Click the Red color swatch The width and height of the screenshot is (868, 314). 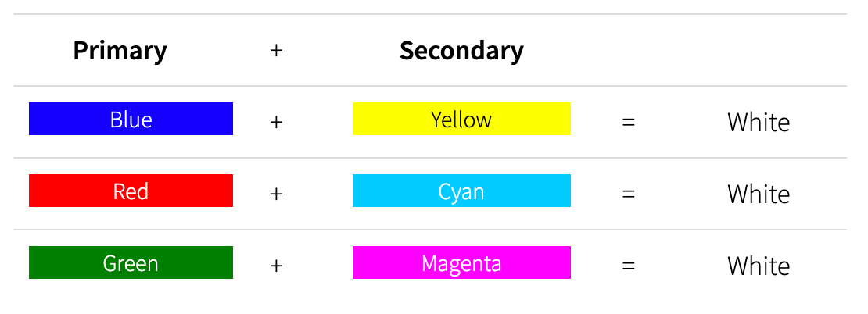tap(131, 191)
